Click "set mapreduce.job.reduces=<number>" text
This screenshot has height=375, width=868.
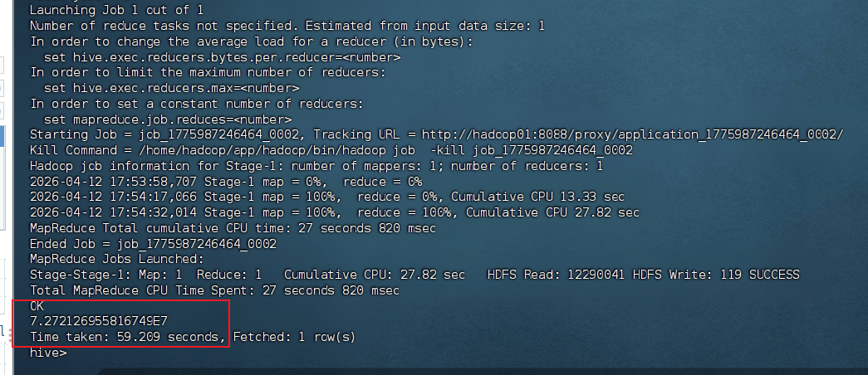click(x=169, y=119)
